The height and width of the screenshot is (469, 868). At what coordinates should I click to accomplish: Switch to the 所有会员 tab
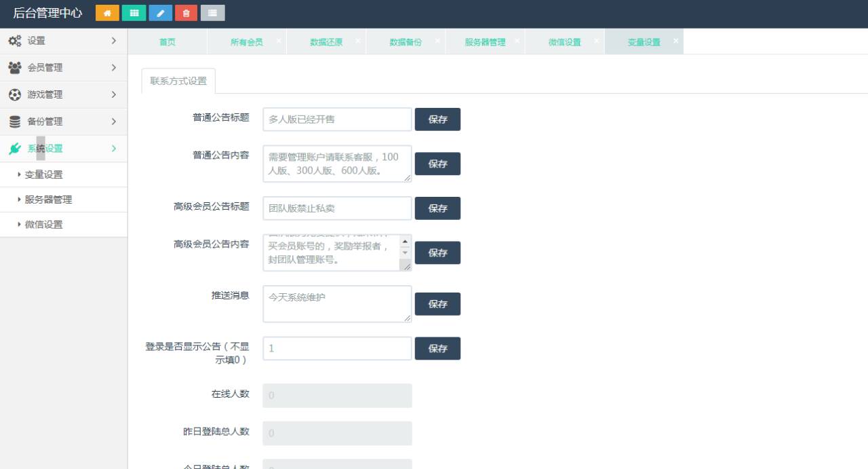click(246, 41)
